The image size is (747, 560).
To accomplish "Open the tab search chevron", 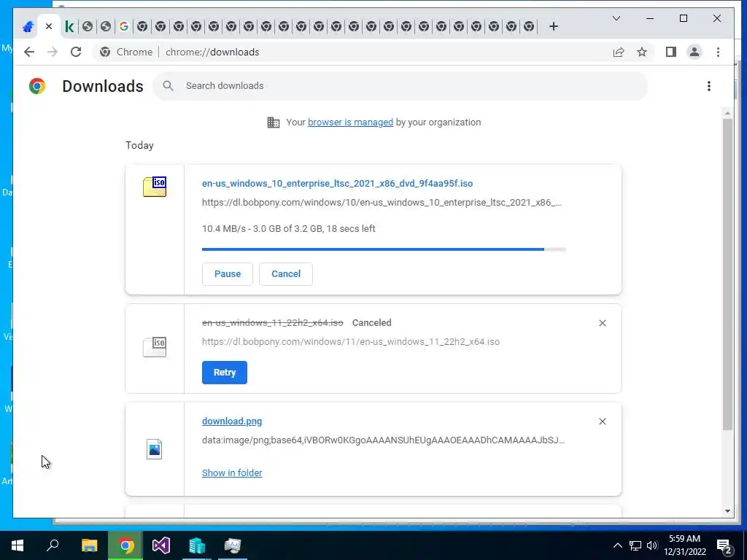I will click(616, 18).
